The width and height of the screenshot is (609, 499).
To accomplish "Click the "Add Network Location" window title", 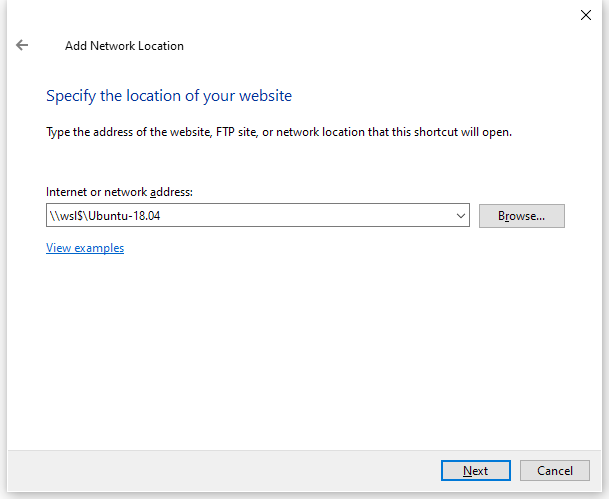I will [x=124, y=46].
